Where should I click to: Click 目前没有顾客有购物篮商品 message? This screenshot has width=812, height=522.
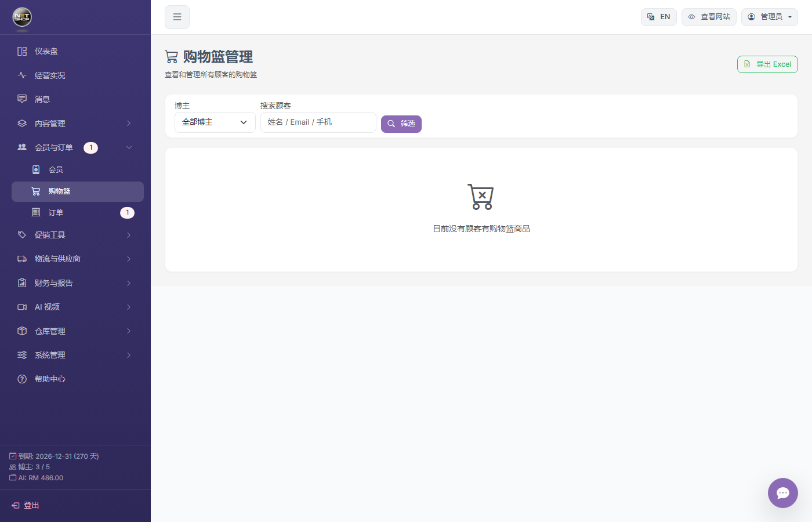pyautogui.click(x=481, y=229)
